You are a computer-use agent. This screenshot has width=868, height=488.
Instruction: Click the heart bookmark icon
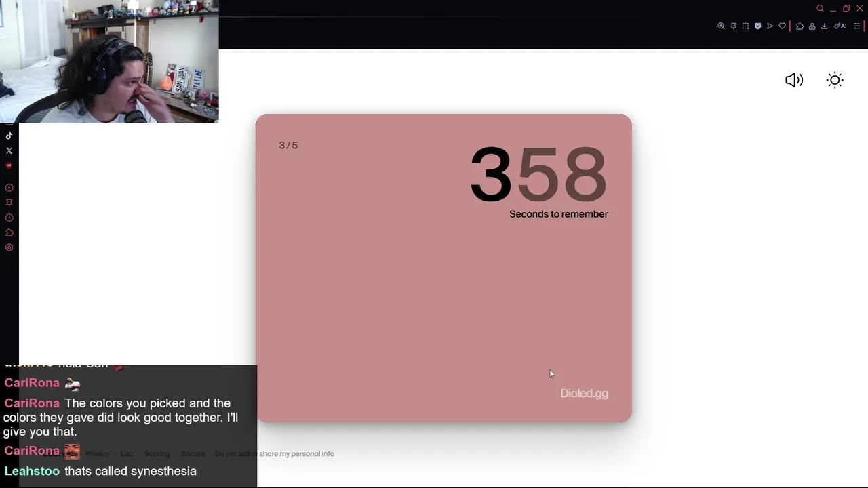tap(782, 26)
